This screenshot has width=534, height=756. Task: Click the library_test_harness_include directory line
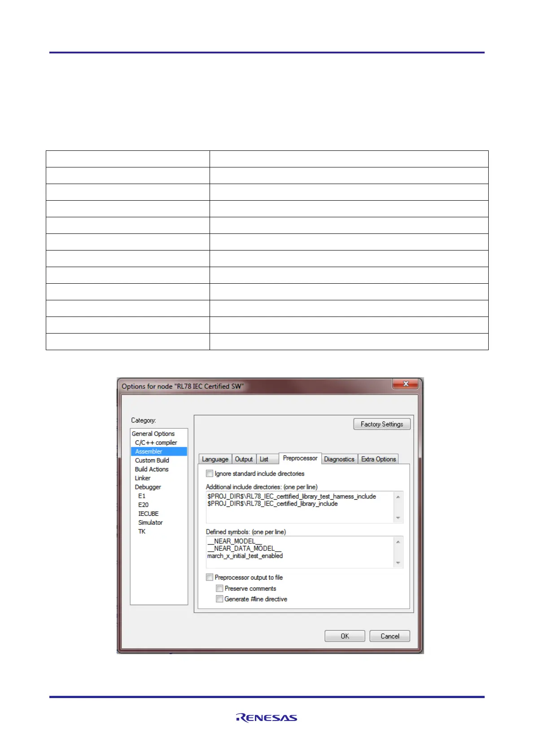292,497
